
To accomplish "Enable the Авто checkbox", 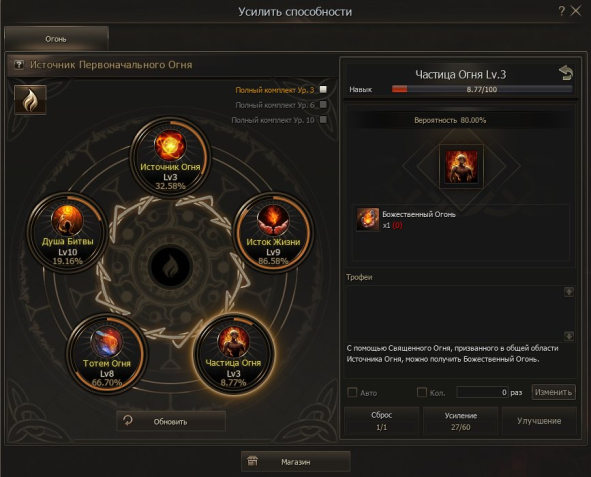I will [352, 392].
